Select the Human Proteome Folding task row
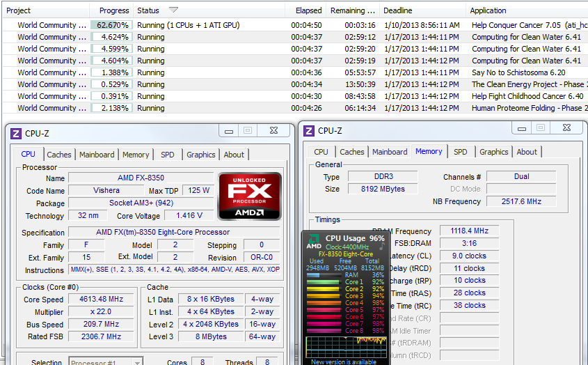The width and height of the screenshot is (588, 365). coord(295,108)
